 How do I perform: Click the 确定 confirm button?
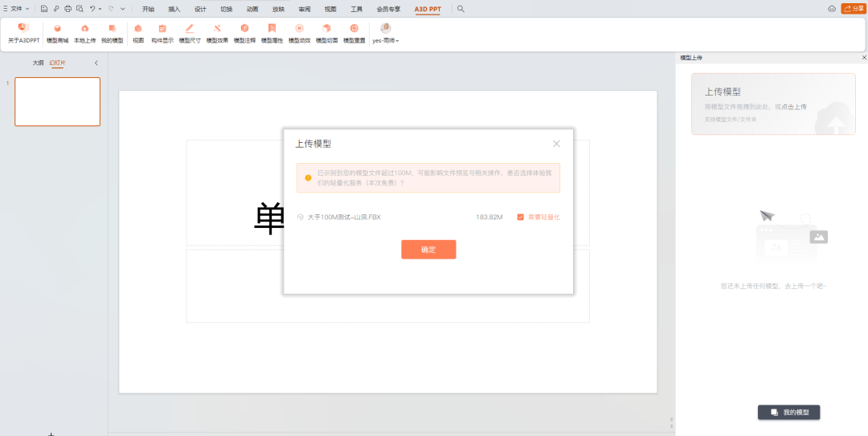[428, 250]
